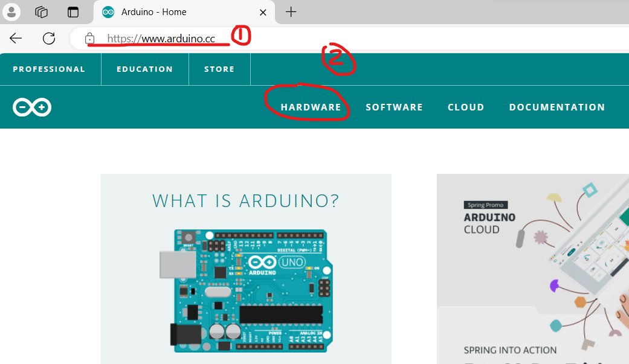This screenshot has width=629, height=364.
Task: Close the Arduino - Home tab
Action: (263, 13)
